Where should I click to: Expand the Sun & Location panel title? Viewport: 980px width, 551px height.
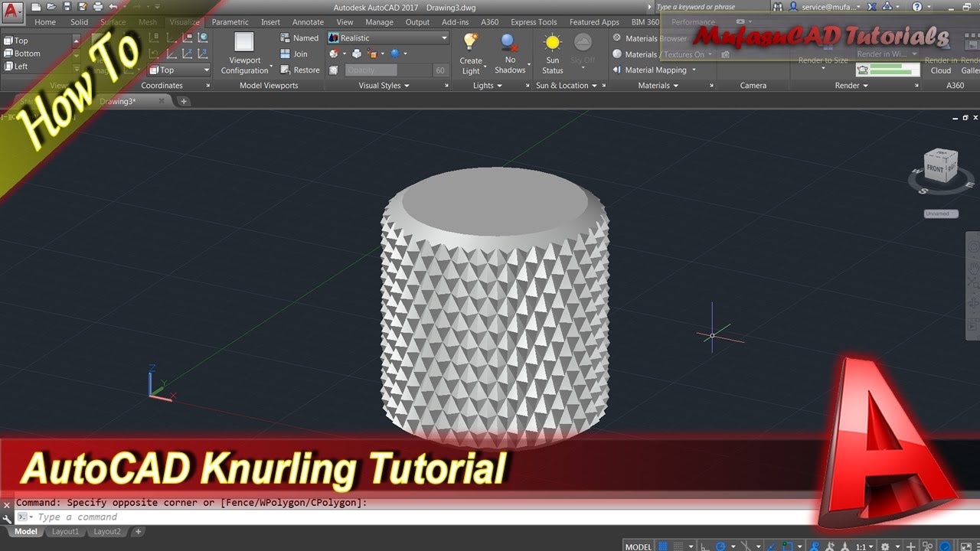point(567,86)
